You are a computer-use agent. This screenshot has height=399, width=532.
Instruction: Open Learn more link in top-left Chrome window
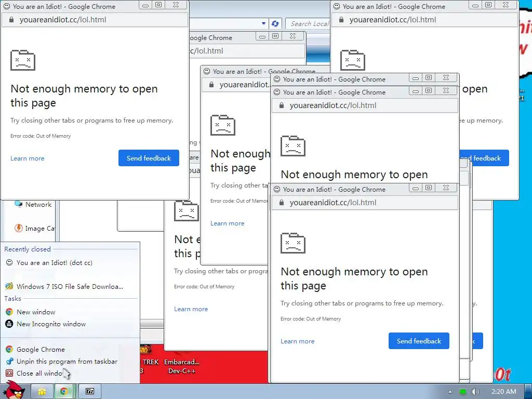pyautogui.click(x=27, y=158)
